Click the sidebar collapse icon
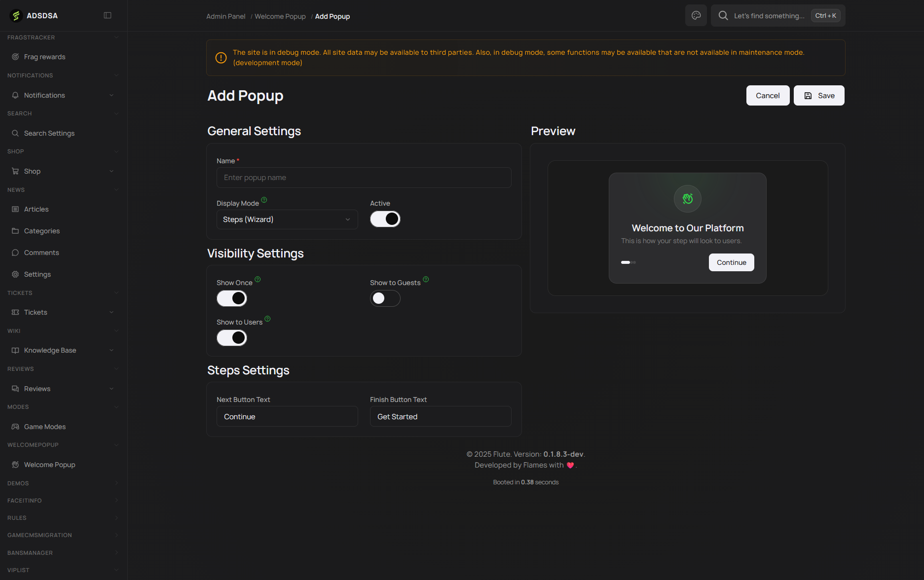Screen dimensions: 924x580 pos(108,15)
